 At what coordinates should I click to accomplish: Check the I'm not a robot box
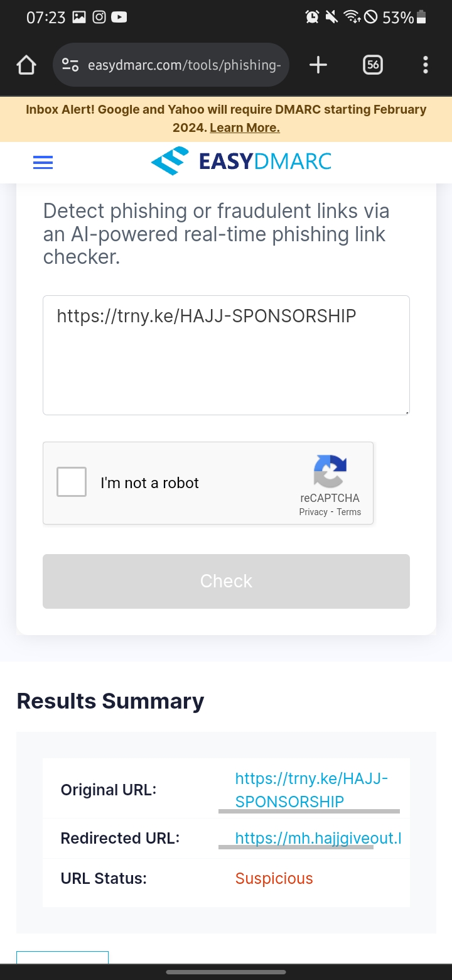point(72,482)
